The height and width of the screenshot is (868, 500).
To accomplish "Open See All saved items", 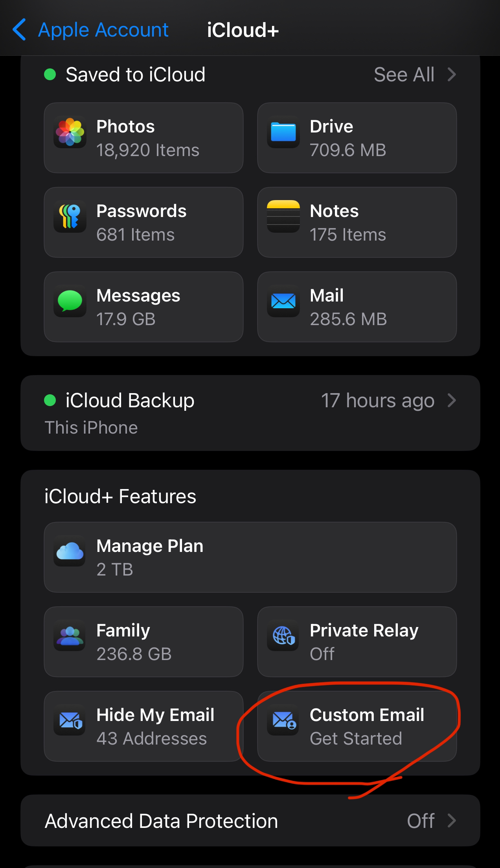I will pos(404,75).
